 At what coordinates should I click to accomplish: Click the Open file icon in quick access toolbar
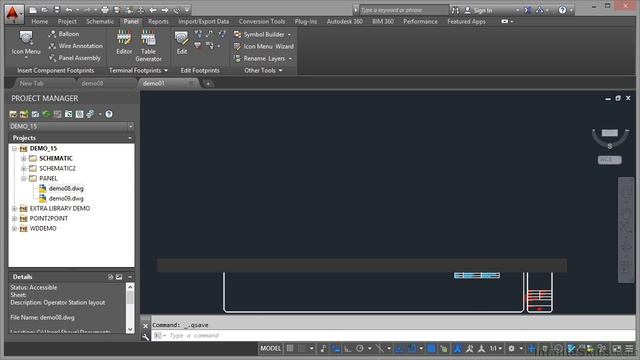[44, 10]
